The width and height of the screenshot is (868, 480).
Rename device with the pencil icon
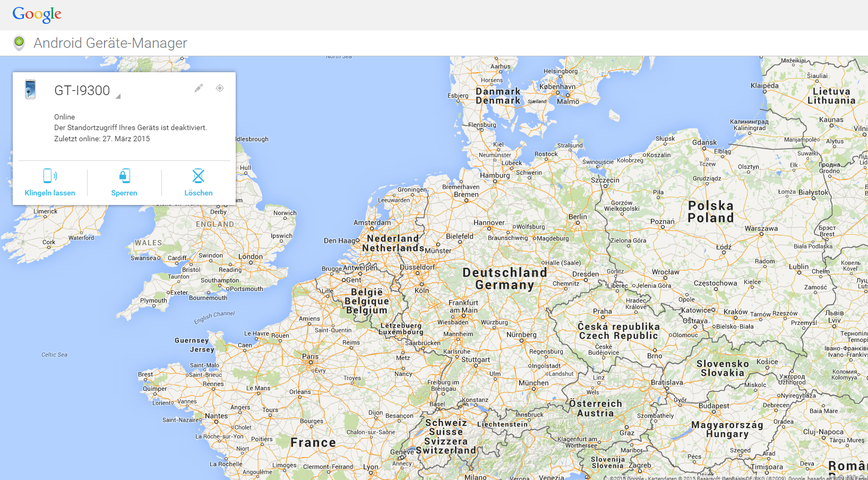click(x=199, y=88)
